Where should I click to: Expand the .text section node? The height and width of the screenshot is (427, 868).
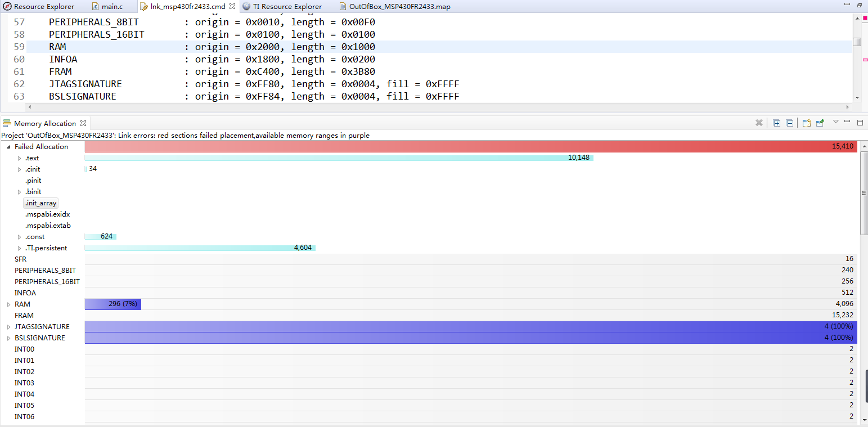[19, 158]
